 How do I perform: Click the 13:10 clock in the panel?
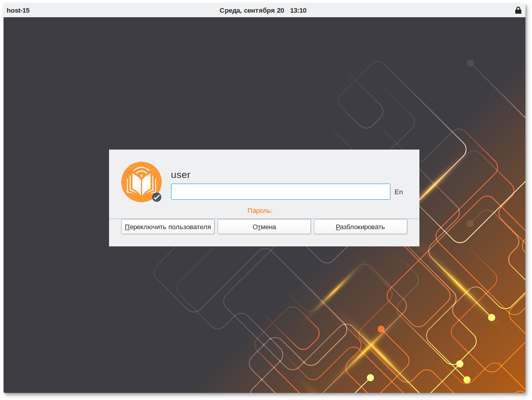(x=298, y=10)
